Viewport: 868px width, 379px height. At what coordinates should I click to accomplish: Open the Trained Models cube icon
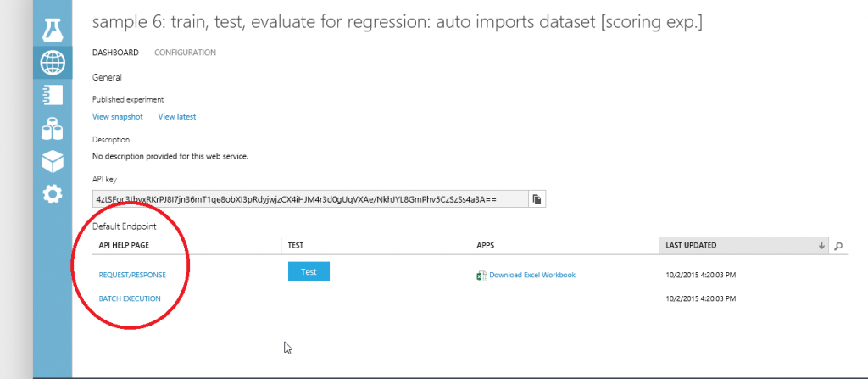[x=53, y=161]
